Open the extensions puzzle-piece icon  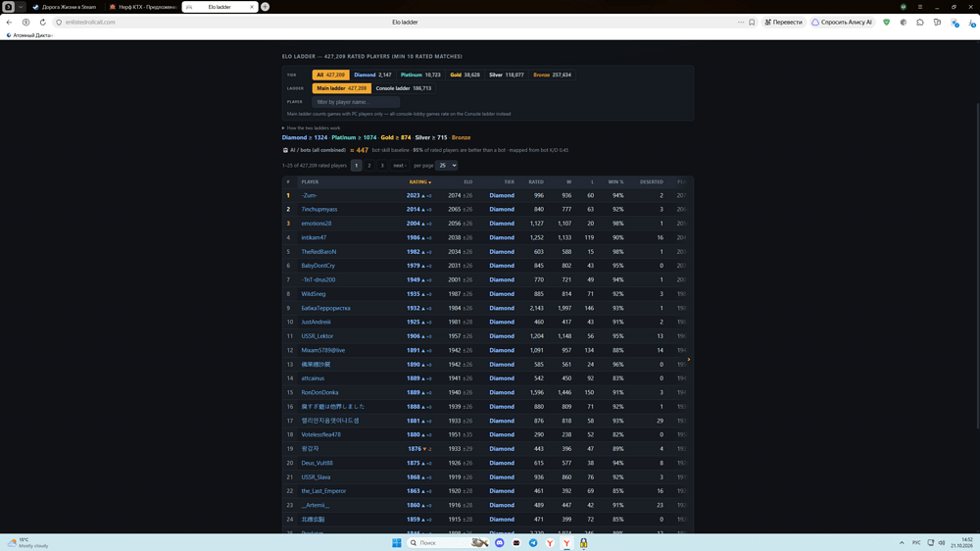(x=920, y=22)
